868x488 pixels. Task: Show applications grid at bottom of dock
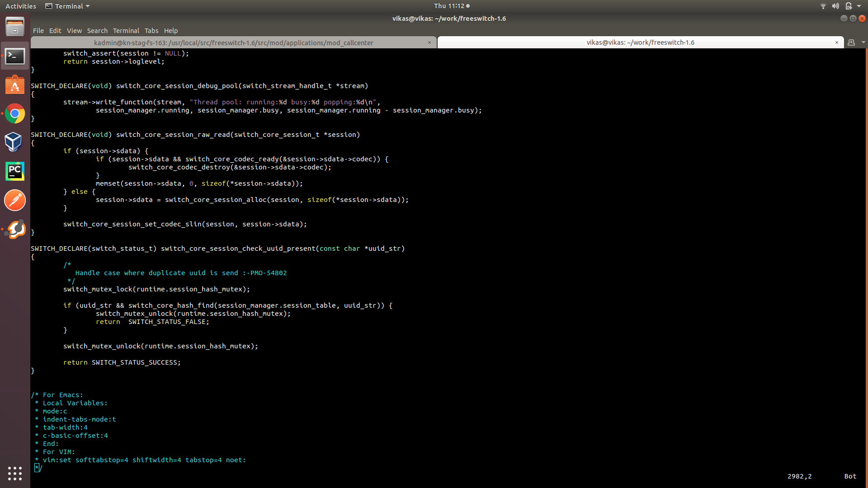click(x=15, y=474)
